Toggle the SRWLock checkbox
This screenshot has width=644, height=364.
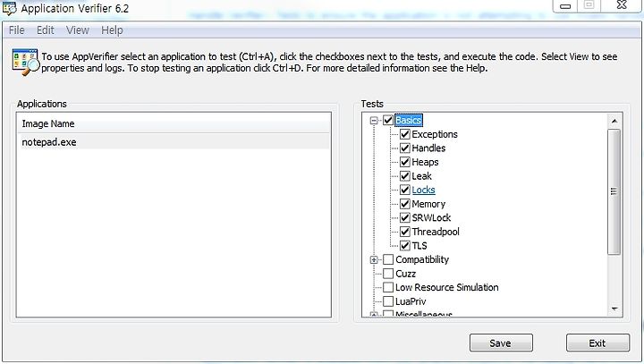coord(405,217)
